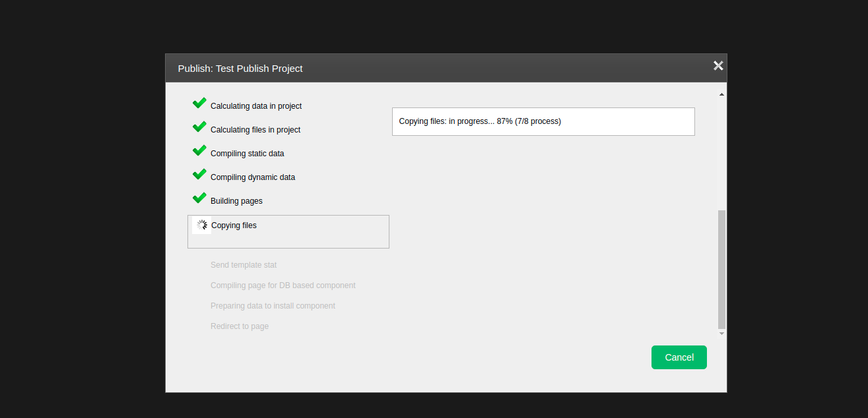Select the 'Calculating data in project' step

pyautogui.click(x=256, y=106)
